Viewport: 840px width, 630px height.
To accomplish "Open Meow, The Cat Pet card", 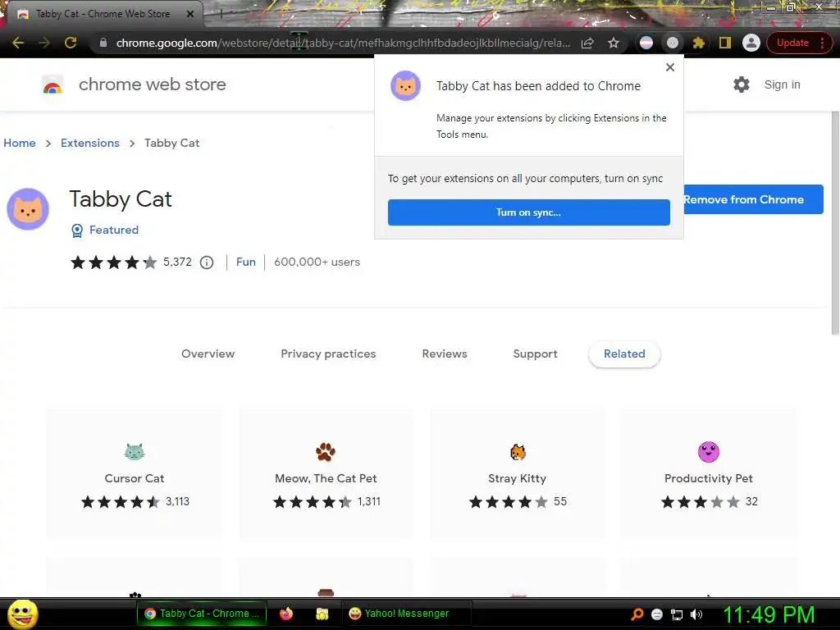I will click(x=326, y=473).
